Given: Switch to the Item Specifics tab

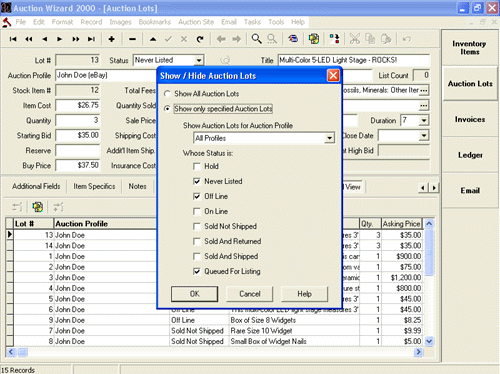Looking at the screenshot, I should 94,186.
